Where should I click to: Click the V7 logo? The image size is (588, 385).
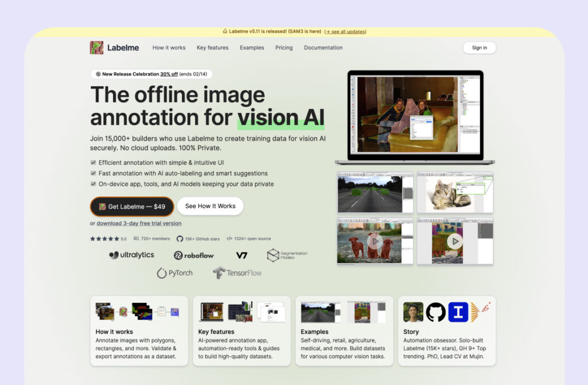(x=242, y=255)
